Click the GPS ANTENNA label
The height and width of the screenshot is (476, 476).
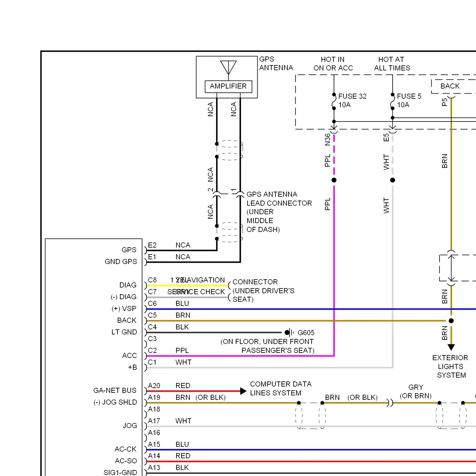tap(276, 63)
